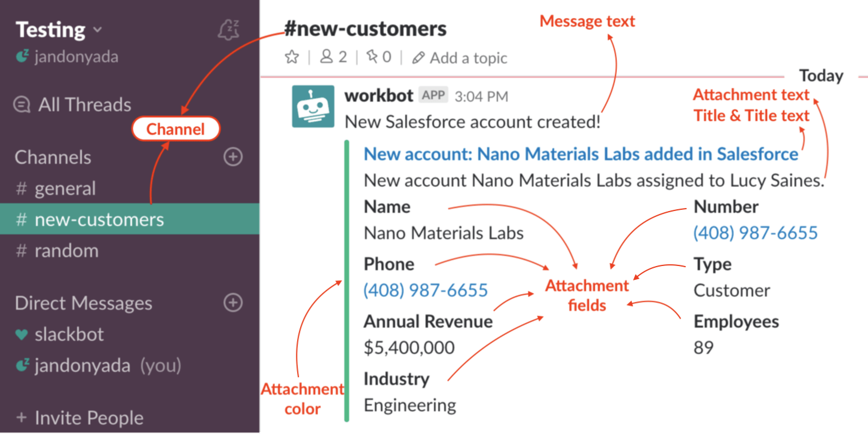Star the #new-customers channel

pos(292,57)
